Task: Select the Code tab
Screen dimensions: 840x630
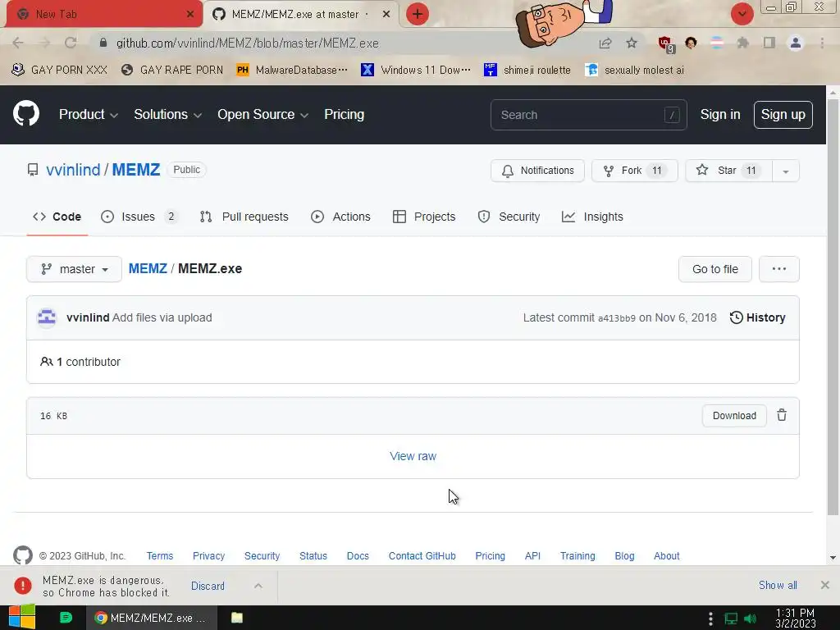Action: coord(57,217)
